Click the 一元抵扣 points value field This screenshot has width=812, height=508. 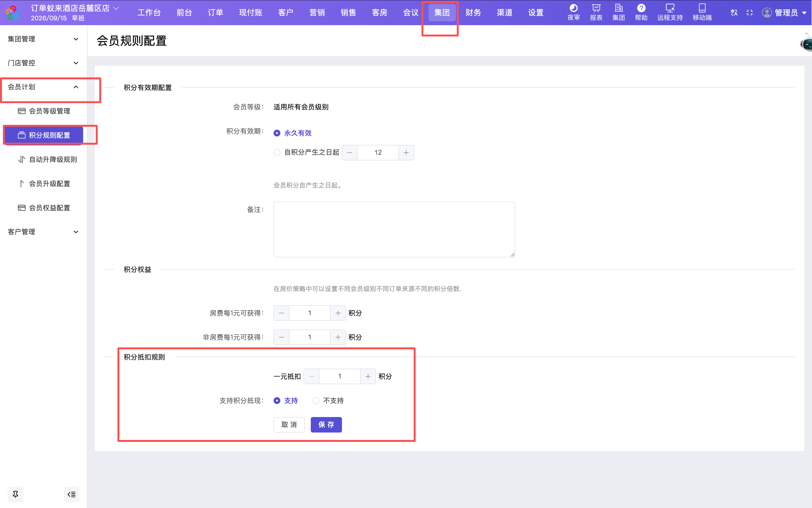click(x=340, y=377)
